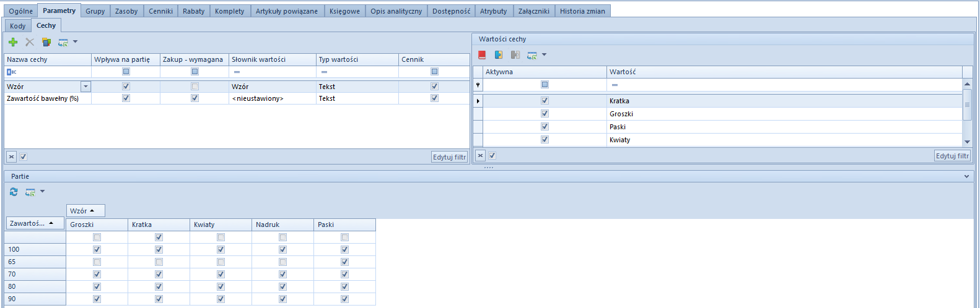
Task: Click the colored boxes icon in Cechy toolbar
Action: click(x=46, y=42)
